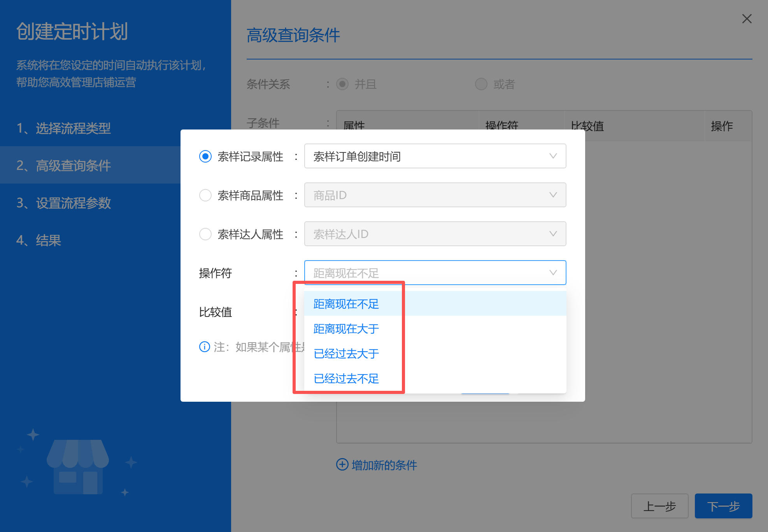Pick 已经过去不足 from operator list

tap(346, 379)
